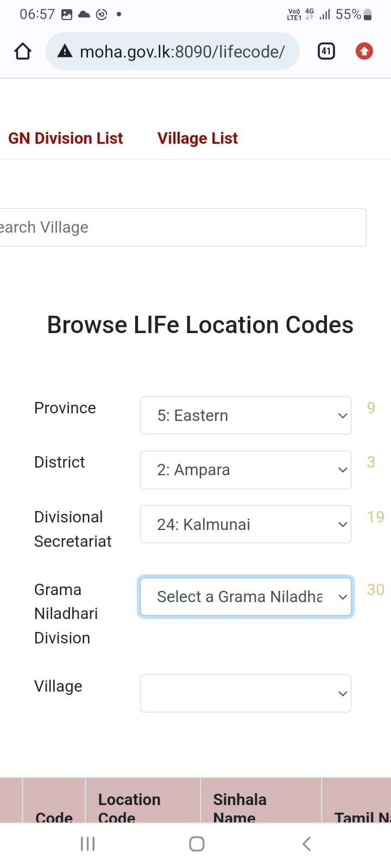Tap the moha.gov.lk URL address bar

tap(182, 52)
